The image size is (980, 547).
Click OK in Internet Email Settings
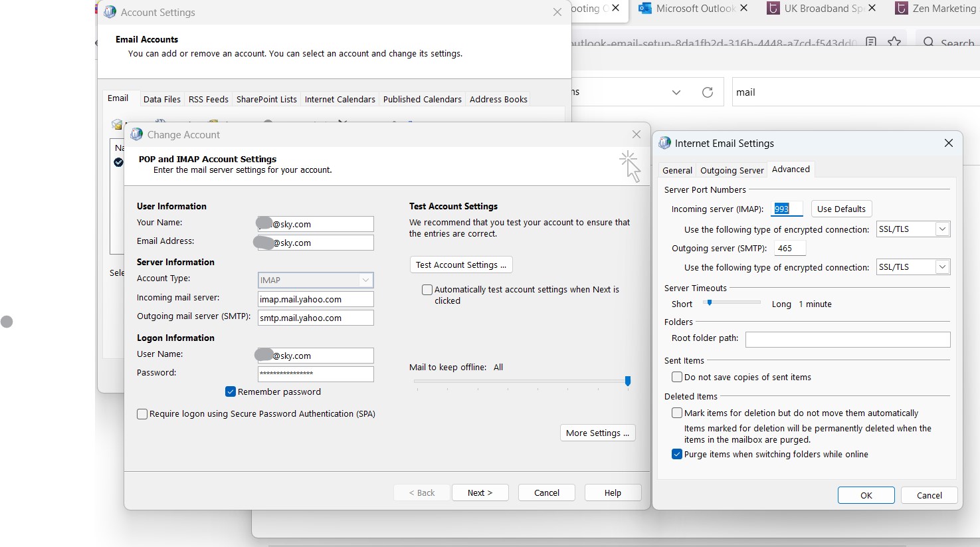[866, 495]
